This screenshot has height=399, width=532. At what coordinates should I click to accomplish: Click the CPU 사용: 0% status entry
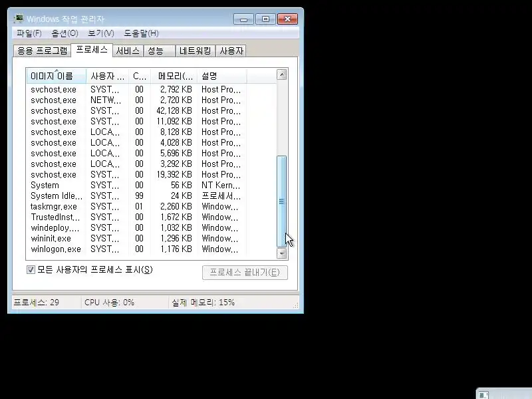tap(109, 303)
